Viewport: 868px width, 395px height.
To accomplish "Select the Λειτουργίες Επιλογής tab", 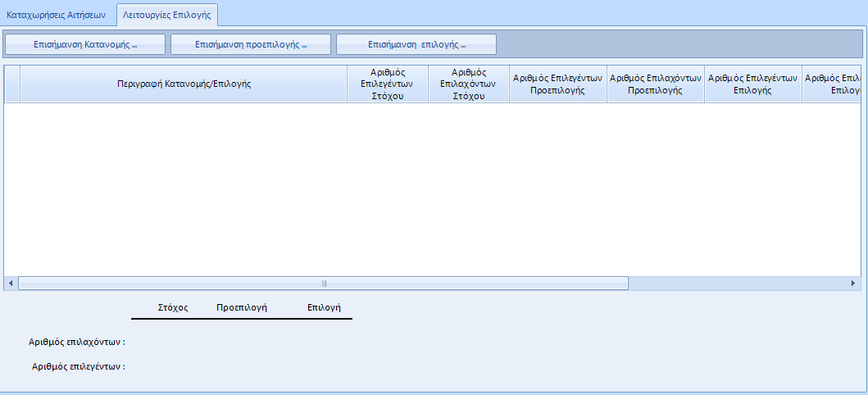I will [166, 15].
